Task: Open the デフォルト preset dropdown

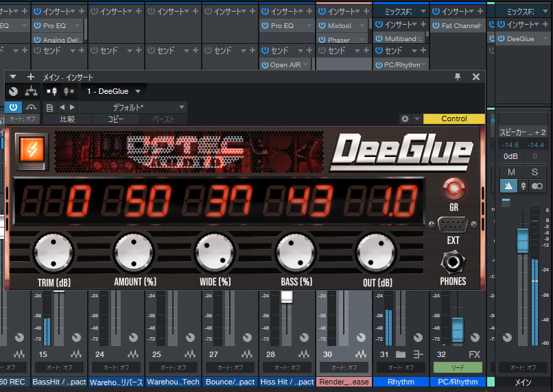Action: (x=132, y=107)
